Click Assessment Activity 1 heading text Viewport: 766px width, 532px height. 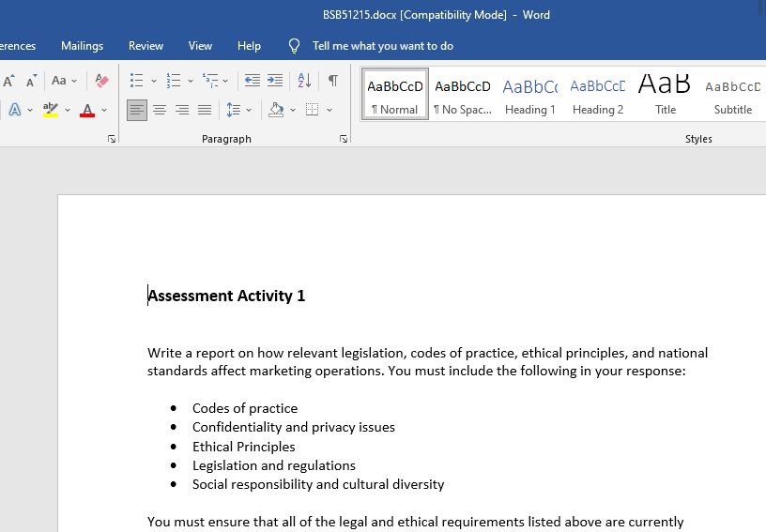click(226, 296)
